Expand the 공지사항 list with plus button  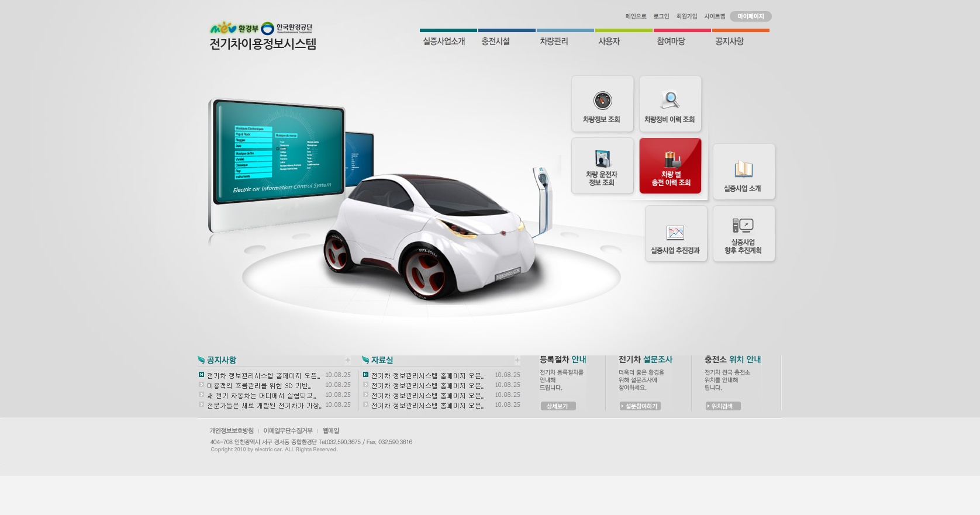pyautogui.click(x=348, y=360)
